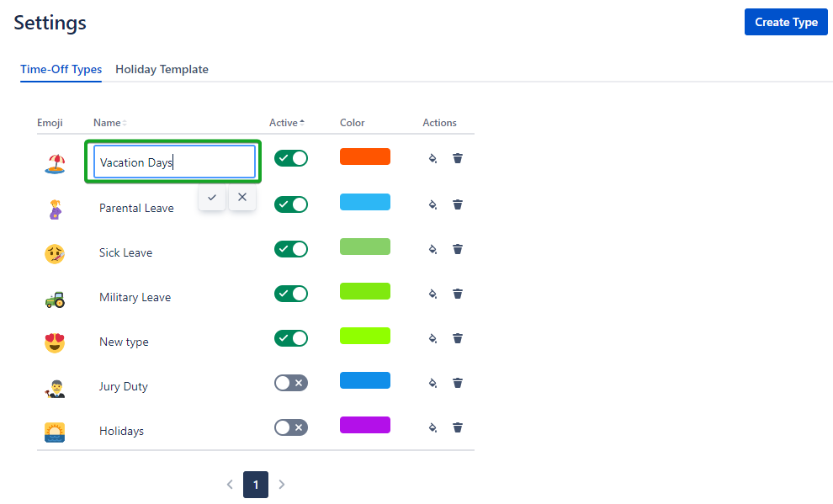Click the paint bucket icon for Military Leave

coord(432,294)
